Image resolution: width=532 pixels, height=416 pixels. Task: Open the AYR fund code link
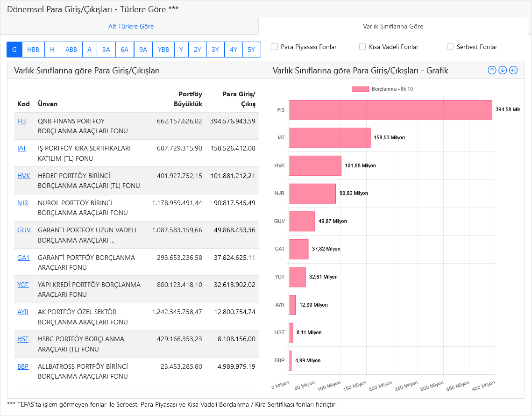click(x=23, y=312)
